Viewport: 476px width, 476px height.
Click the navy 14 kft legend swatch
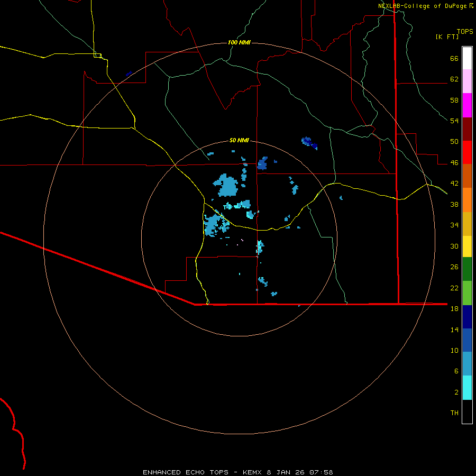(467, 317)
